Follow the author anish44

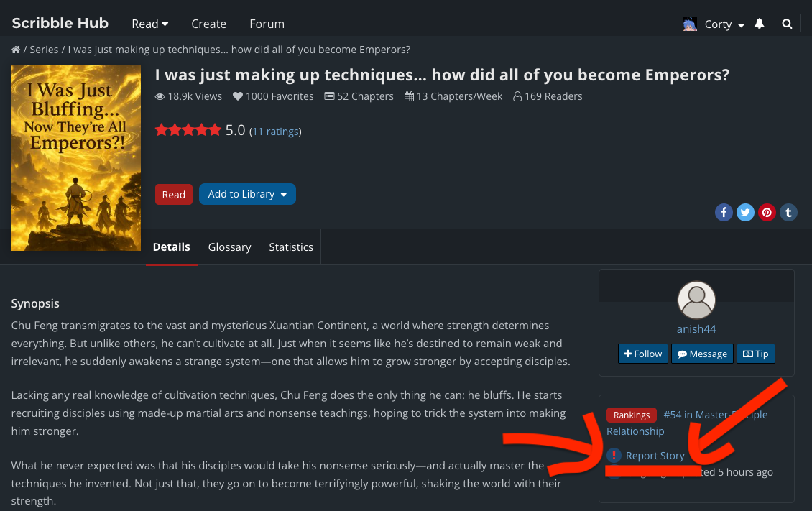tap(643, 354)
